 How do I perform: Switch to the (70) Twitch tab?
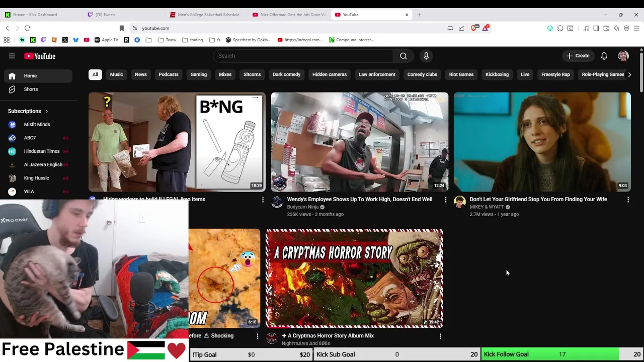point(125,15)
